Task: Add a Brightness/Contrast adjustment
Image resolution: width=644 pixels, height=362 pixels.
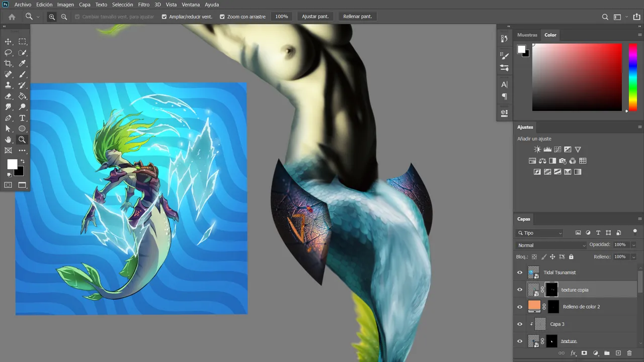Action: 537,149
